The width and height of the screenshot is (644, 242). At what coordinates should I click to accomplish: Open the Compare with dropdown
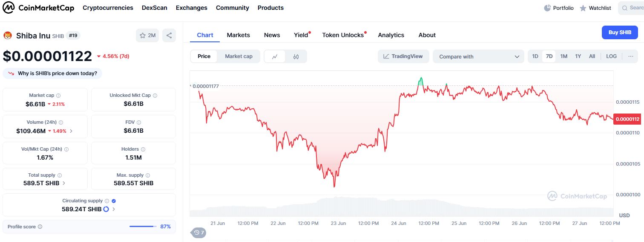[478, 56]
